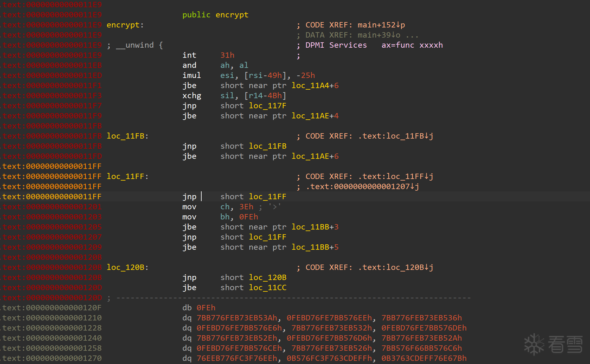Click the jump target "loc_11BB+5"
The image size is (590, 364).
(x=315, y=247)
